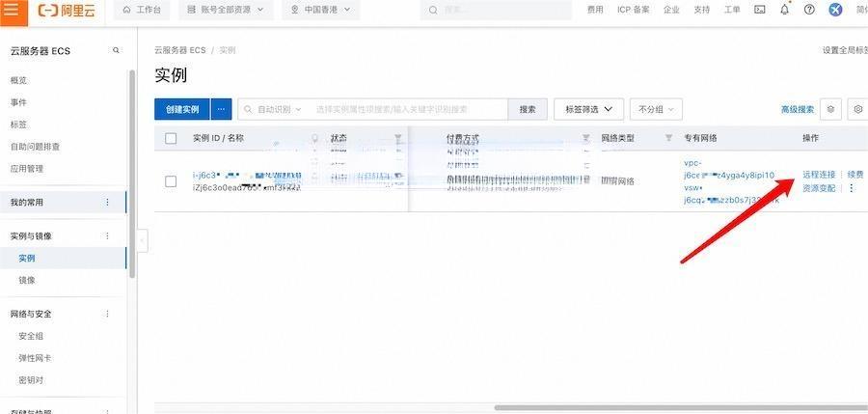Open 标签筛选 dropdown
The height and width of the screenshot is (414, 868).
coord(589,109)
